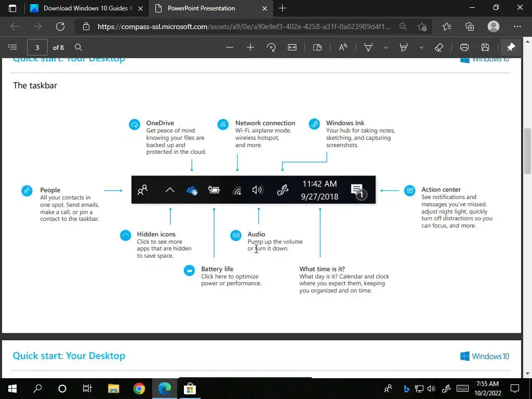Viewport: 532px width, 399px height.
Task: Open Task View on the taskbar
Action: click(87, 388)
